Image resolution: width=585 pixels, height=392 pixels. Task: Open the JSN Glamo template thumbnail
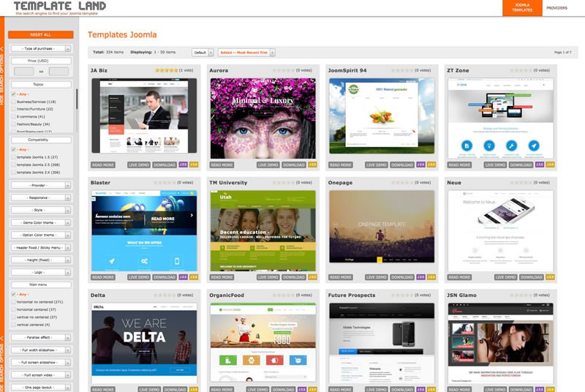tap(501, 343)
